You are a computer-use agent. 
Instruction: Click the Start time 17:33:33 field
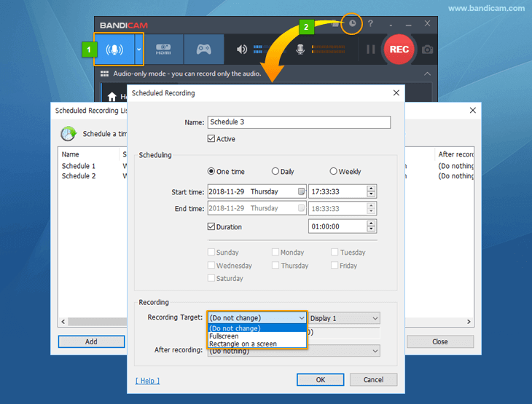pos(337,191)
